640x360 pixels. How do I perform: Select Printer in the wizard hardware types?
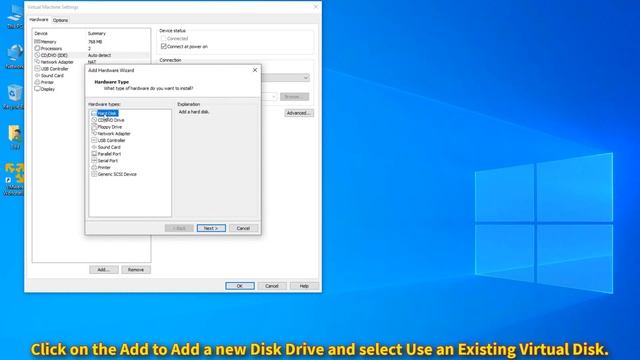point(101,167)
